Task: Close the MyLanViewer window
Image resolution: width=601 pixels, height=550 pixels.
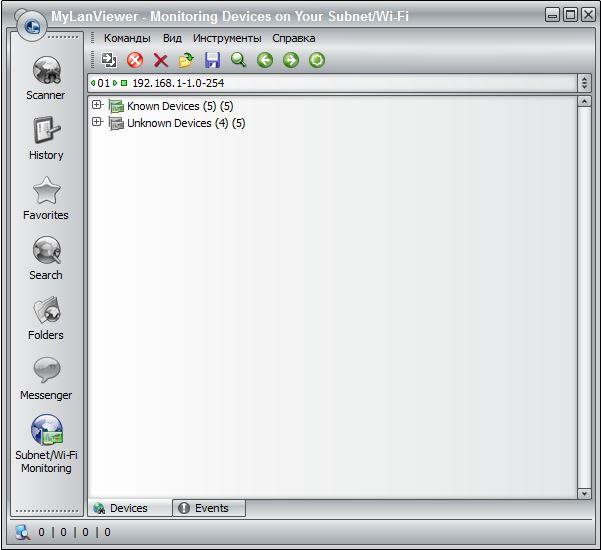Action: 588,15
